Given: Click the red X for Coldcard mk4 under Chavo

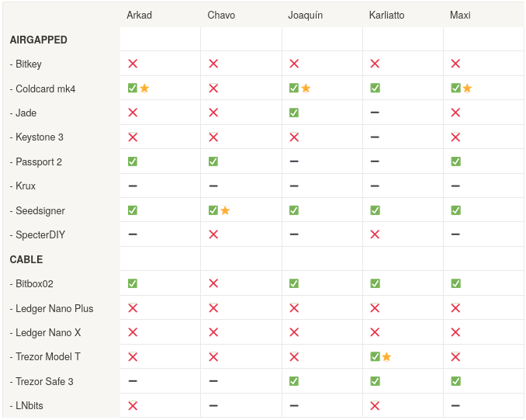Looking at the screenshot, I should pyautogui.click(x=213, y=89).
